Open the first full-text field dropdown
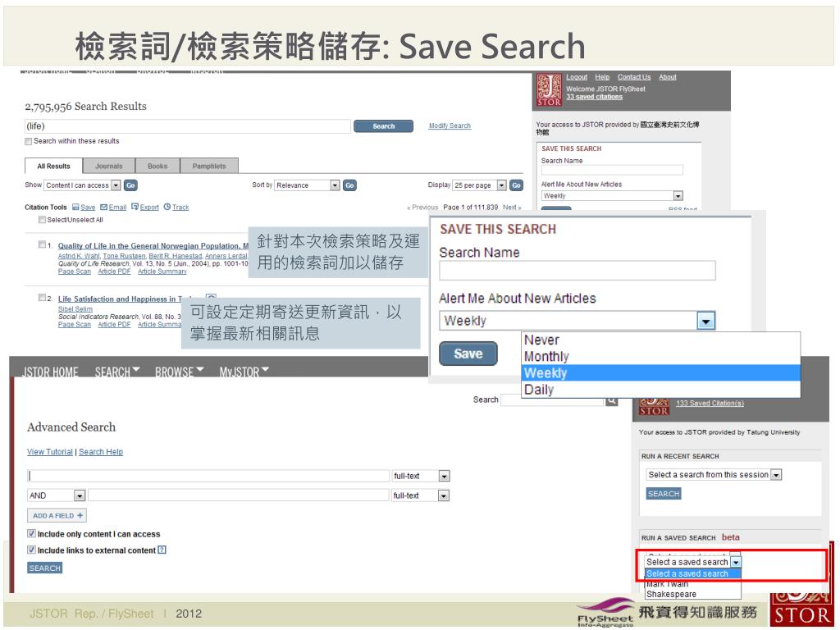This screenshot has height=630, width=840. point(444,476)
